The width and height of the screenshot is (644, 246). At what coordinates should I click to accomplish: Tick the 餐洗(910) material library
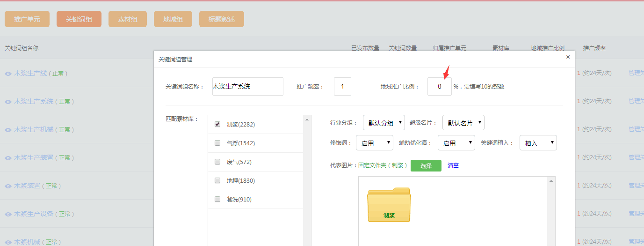tap(217, 199)
